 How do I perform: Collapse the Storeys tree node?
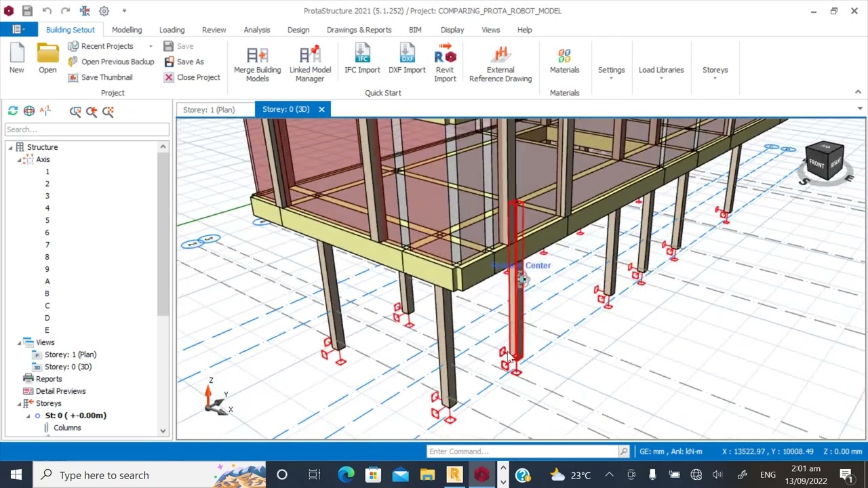(x=19, y=404)
